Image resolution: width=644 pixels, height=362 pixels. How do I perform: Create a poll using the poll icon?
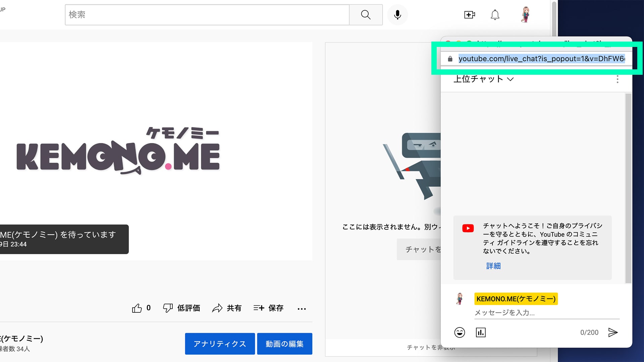pyautogui.click(x=481, y=332)
